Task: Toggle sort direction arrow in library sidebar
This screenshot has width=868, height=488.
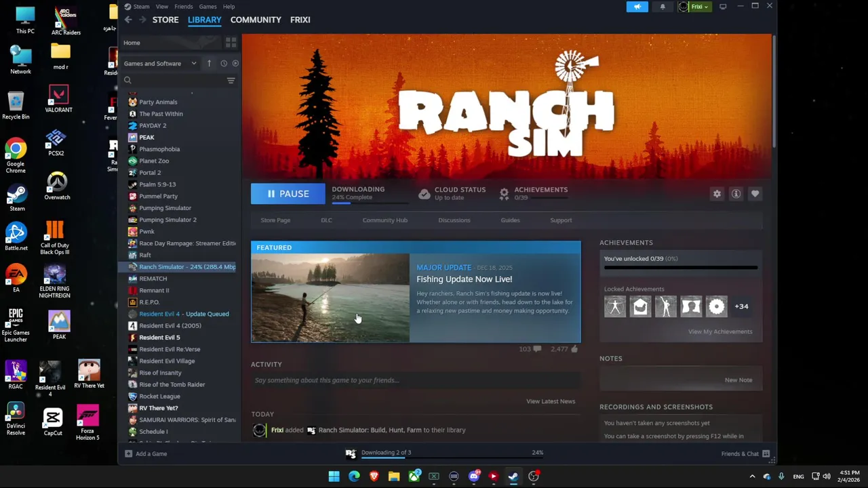Action: 209,63
